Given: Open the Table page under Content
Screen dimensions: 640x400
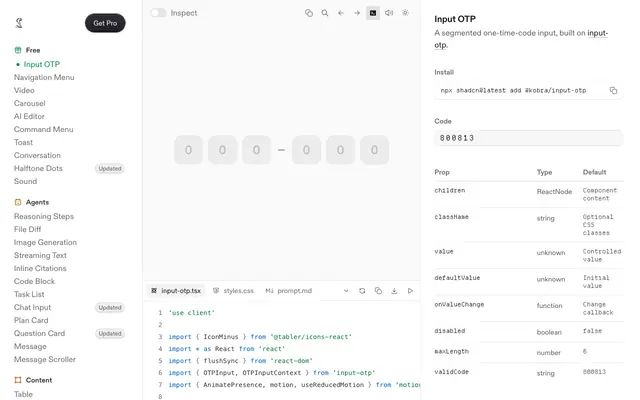Looking at the screenshot, I should 23,394.
